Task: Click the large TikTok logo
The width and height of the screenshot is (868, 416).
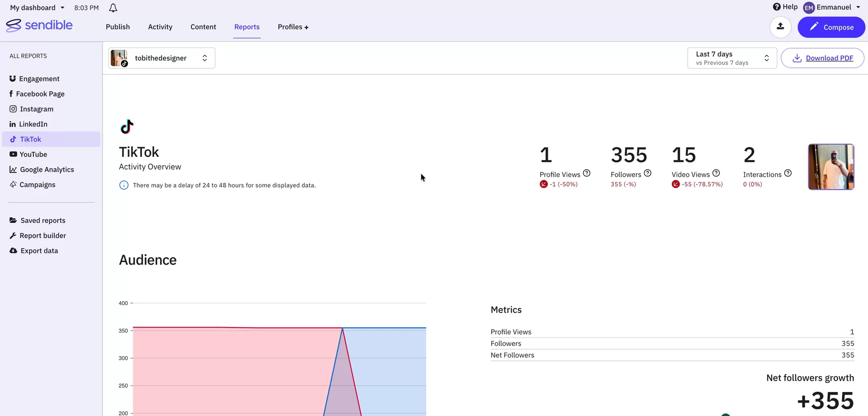Action: click(x=127, y=126)
